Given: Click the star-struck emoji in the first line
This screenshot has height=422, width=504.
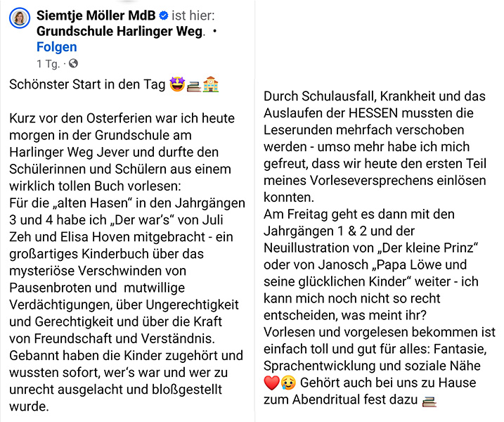Looking at the screenshot, I should pos(177,84).
